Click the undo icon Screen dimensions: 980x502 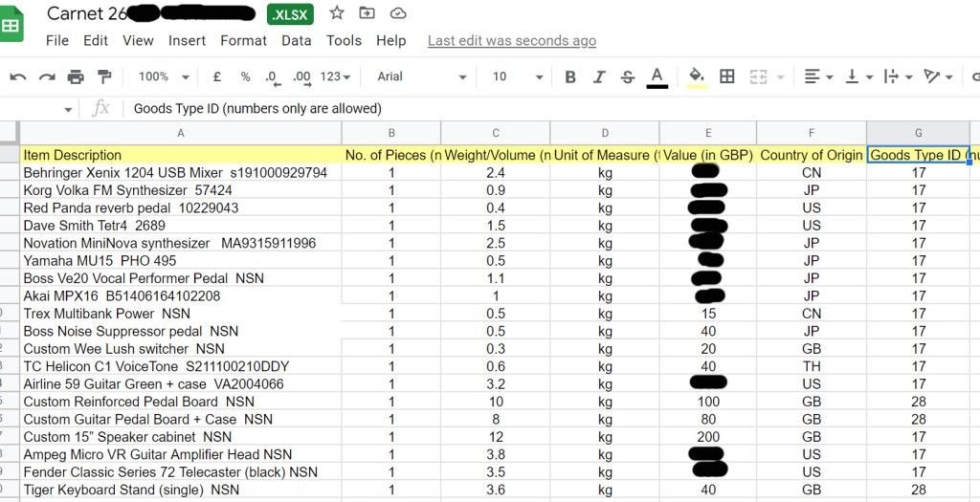[x=18, y=76]
